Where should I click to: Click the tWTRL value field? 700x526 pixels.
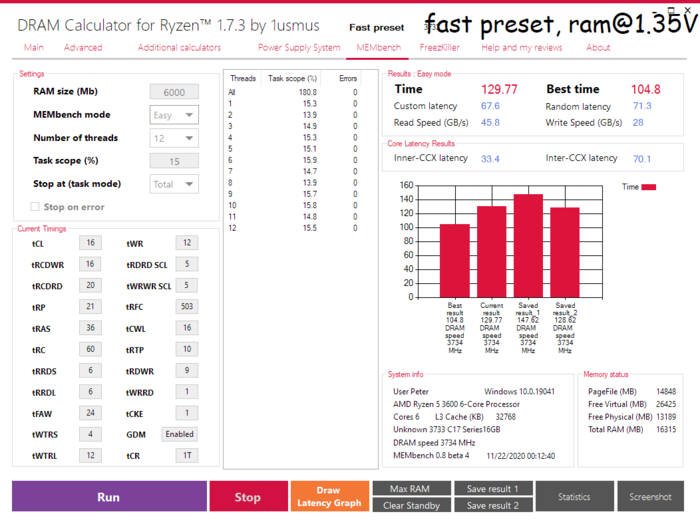click(91, 455)
